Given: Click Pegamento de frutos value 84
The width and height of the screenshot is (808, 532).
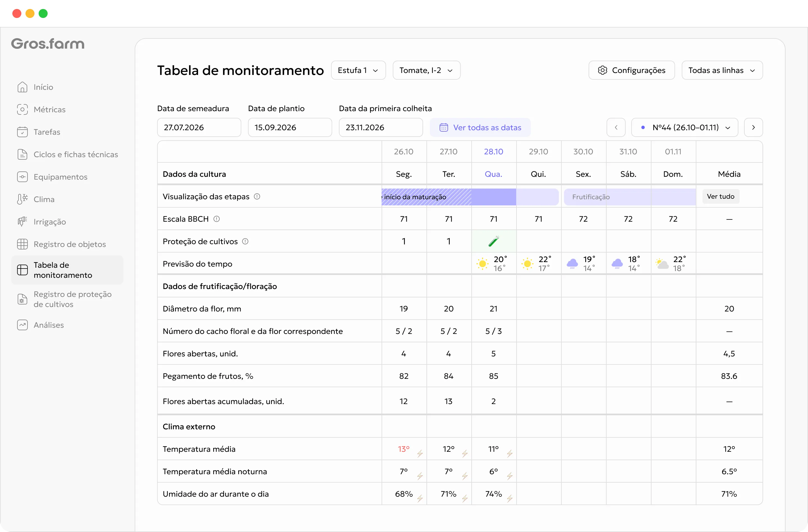Looking at the screenshot, I should [449, 376].
